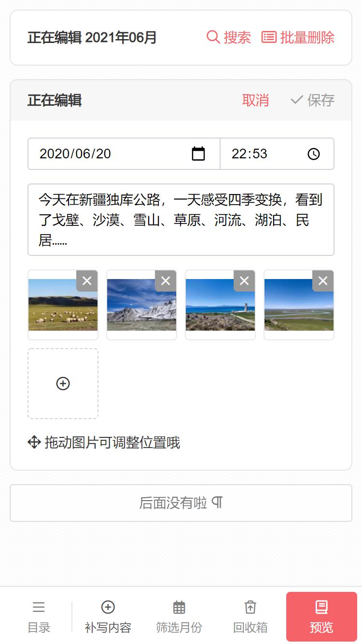Open the 目录 table of contents tab
This screenshot has height=644, width=362.
coord(39,617)
